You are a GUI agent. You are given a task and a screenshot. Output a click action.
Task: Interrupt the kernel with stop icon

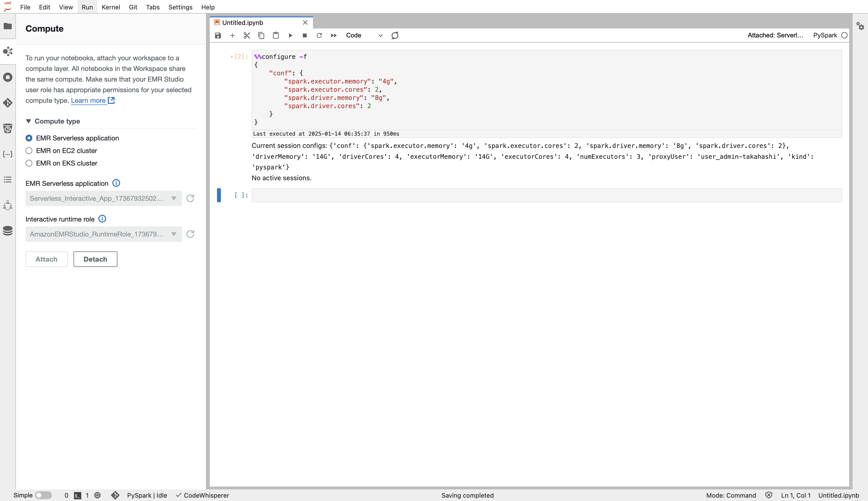pos(305,35)
